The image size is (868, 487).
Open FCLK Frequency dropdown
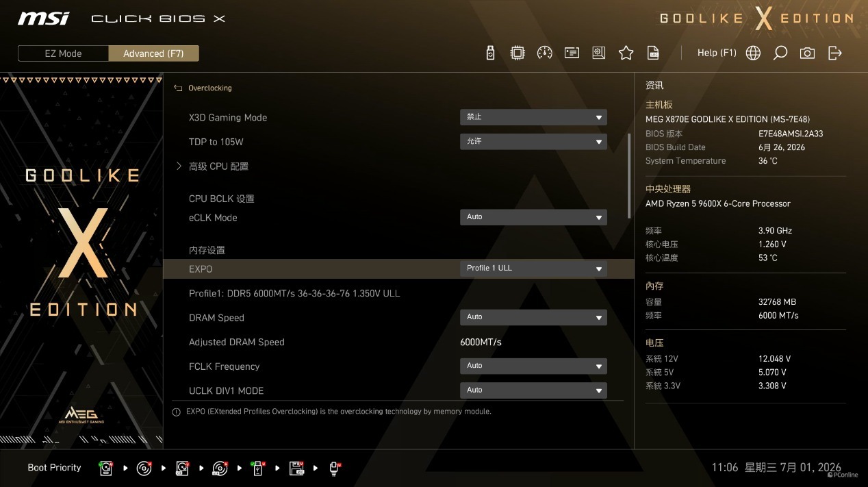pos(533,366)
